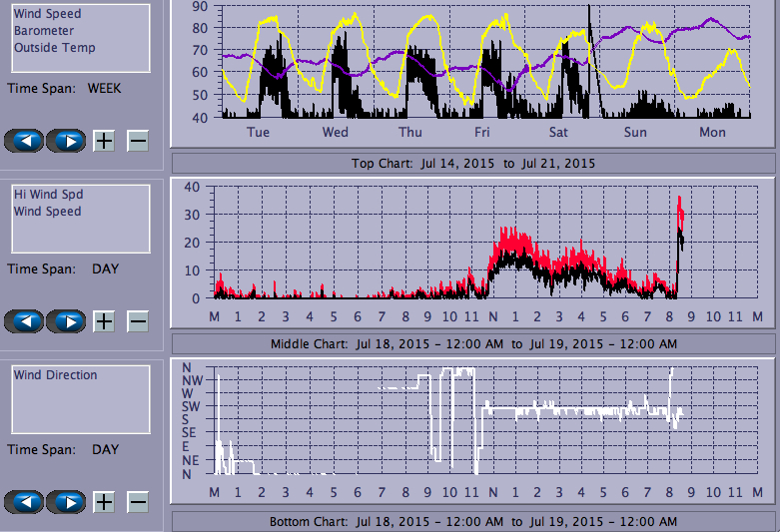Image resolution: width=780 pixels, height=532 pixels.
Task: Select Outside Temp in the top chart list
Action: coord(55,47)
